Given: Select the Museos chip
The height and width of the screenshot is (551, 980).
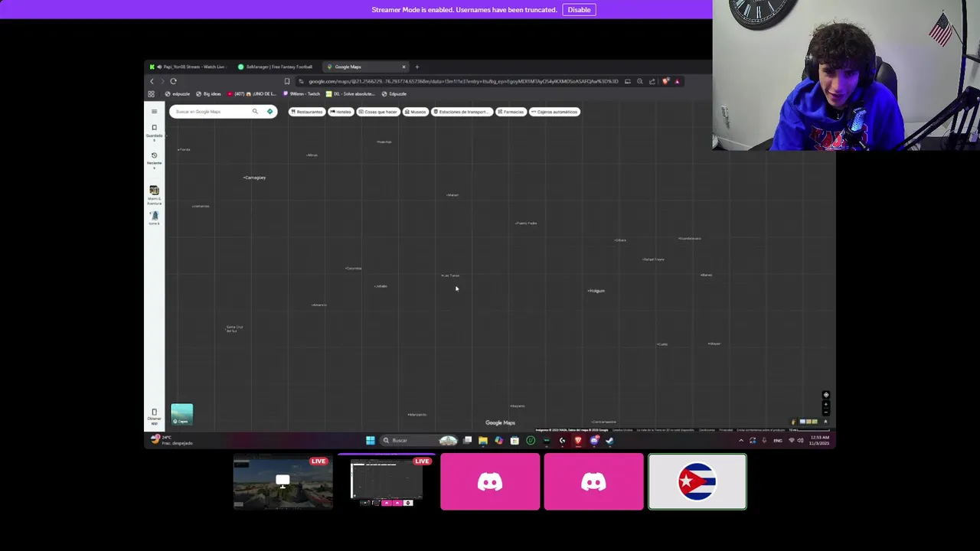Looking at the screenshot, I should (415, 112).
